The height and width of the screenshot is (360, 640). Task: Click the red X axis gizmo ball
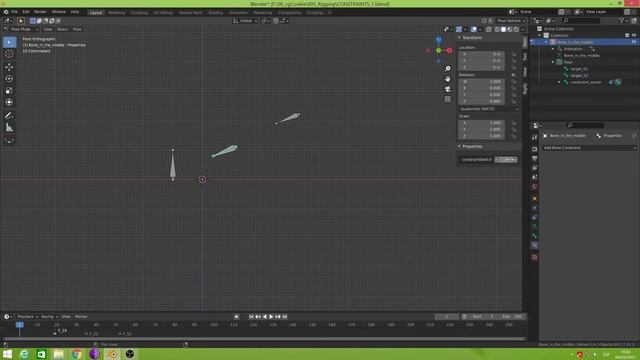pos(449,51)
